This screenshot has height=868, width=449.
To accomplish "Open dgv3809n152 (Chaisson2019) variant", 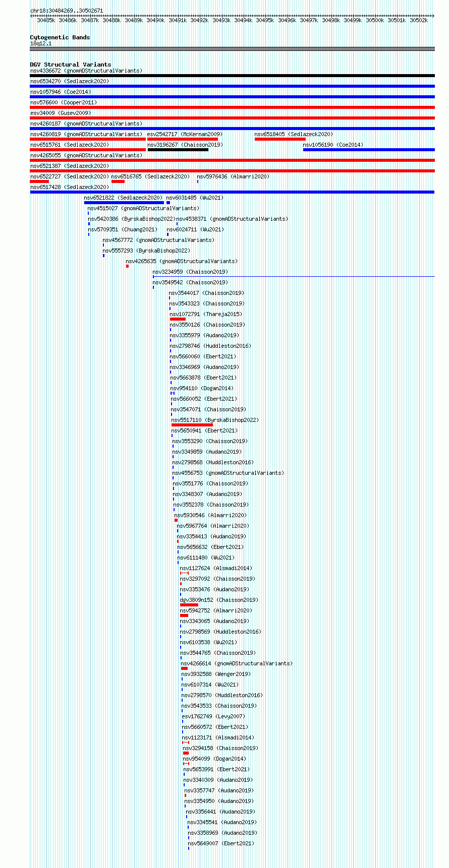I will point(219,600).
